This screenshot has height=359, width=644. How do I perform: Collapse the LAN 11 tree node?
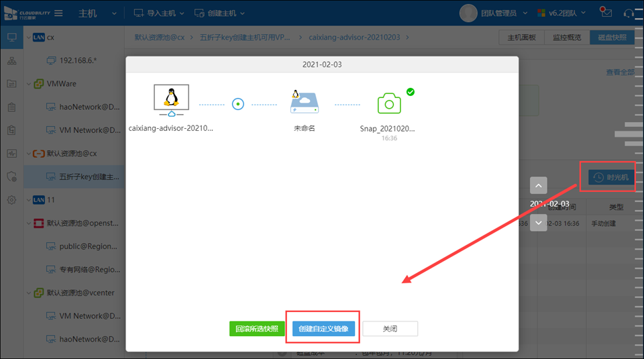[29, 200]
